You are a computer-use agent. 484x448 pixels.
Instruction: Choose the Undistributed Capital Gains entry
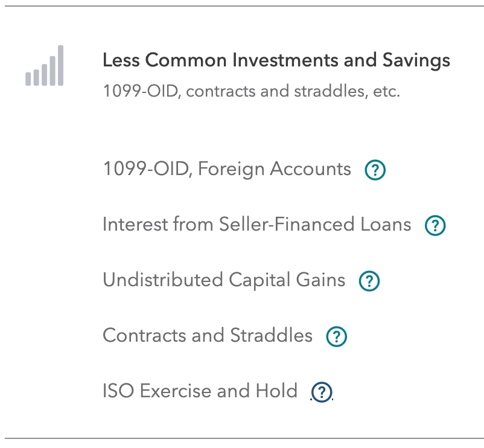pos(224,280)
